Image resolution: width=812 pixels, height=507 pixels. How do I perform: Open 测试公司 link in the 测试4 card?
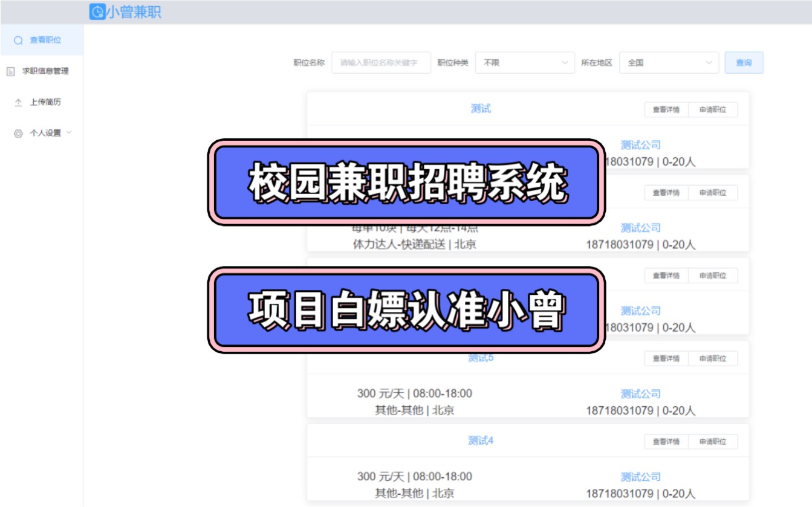click(640, 477)
